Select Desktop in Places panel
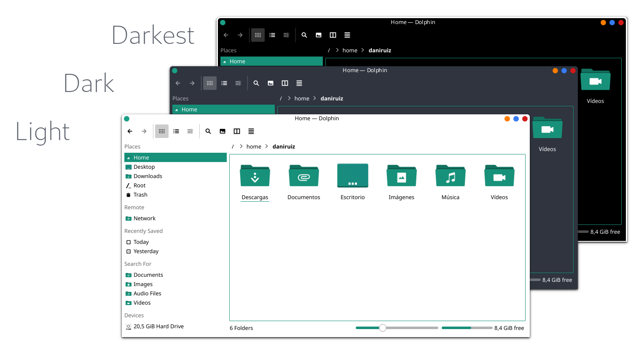Screen dimensions: 644x354 click(x=175, y=167)
